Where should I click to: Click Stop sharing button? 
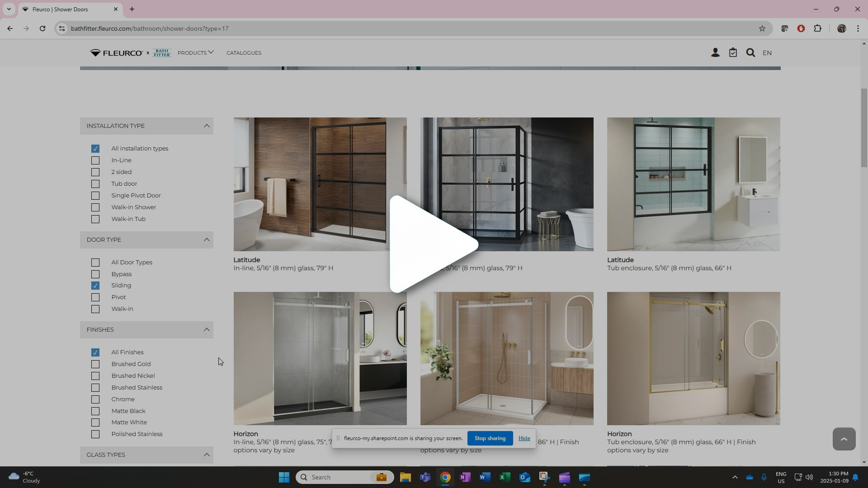(490, 438)
